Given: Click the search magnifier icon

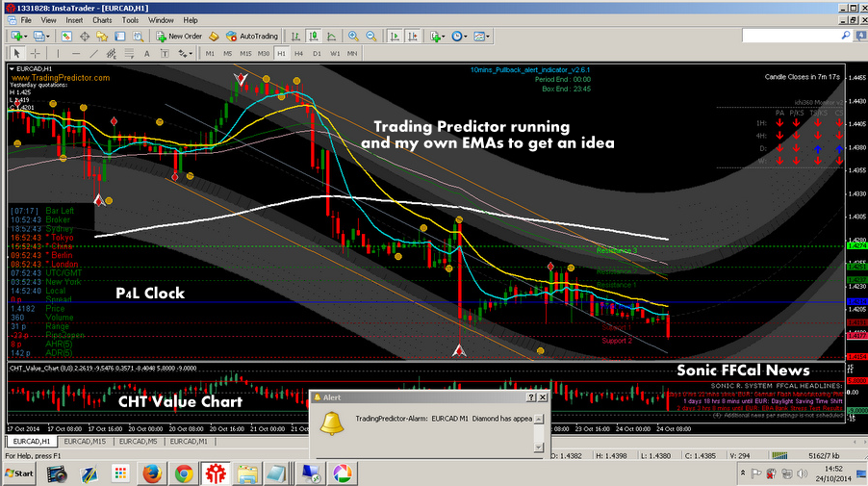Looking at the screenshot, I should (x=845, y=36).
